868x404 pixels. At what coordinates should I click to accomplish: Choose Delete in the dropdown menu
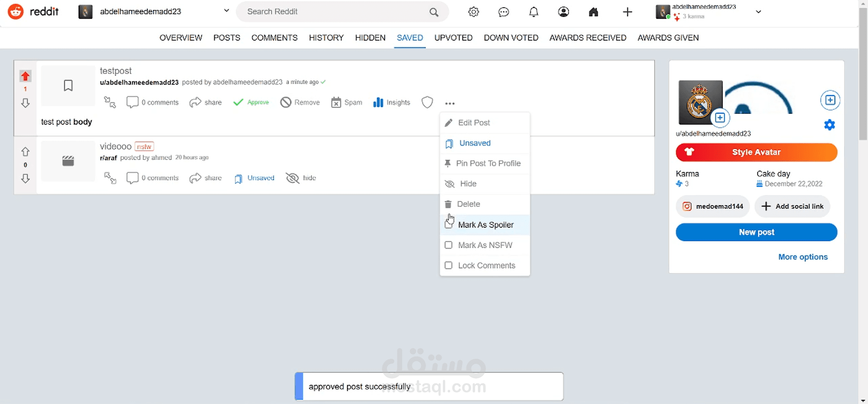tap(485, 204)
